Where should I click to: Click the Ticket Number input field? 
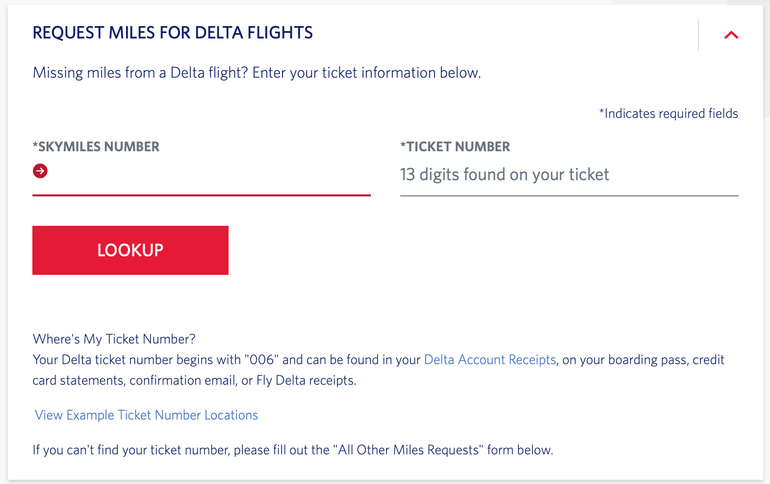click(568, 175)
